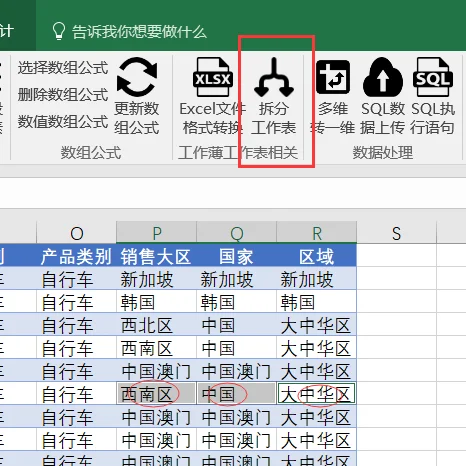Screen dimensions: 466x466
Task: Click the 拆分工作表 split icon
Action: click(x=274, y=77)
